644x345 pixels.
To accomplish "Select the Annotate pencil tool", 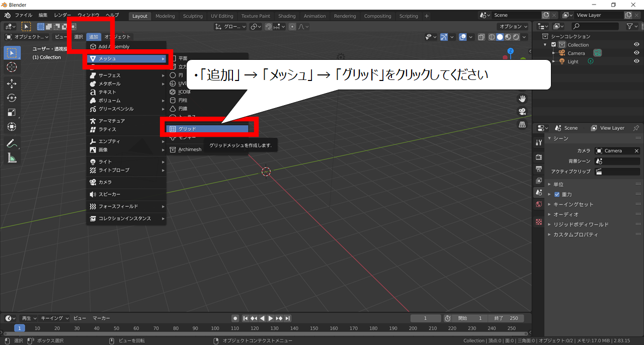I will tap(13, 143).
